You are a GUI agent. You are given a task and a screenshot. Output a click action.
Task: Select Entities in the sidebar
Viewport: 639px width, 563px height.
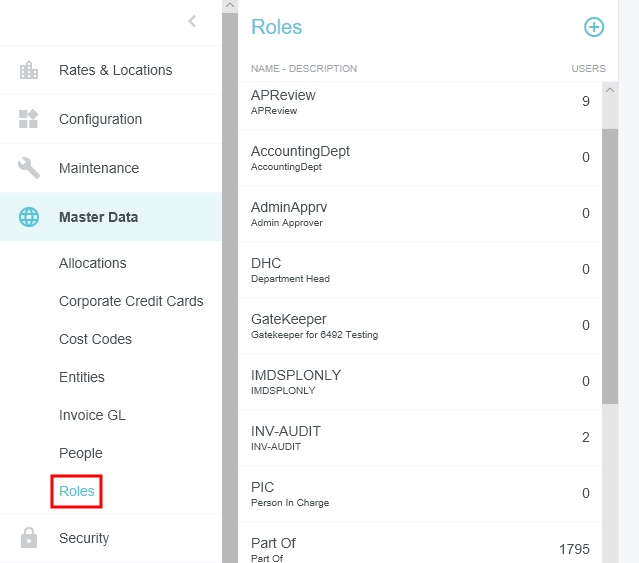(82, 377)
